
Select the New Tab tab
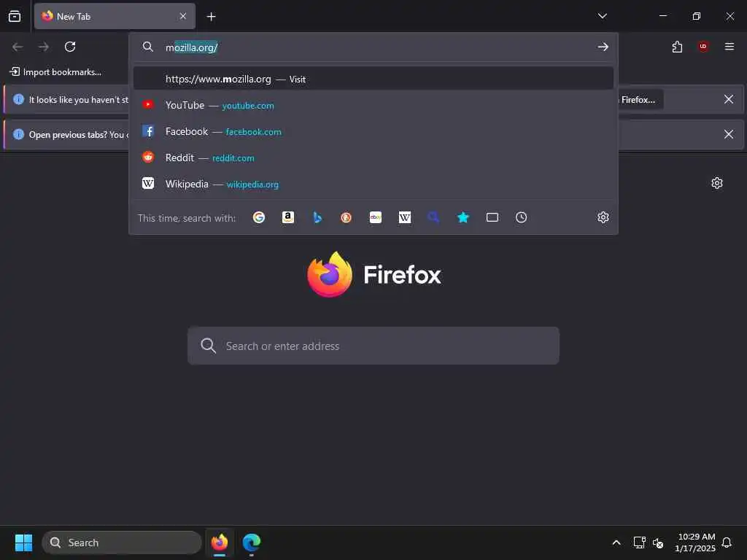pos(115,16)
